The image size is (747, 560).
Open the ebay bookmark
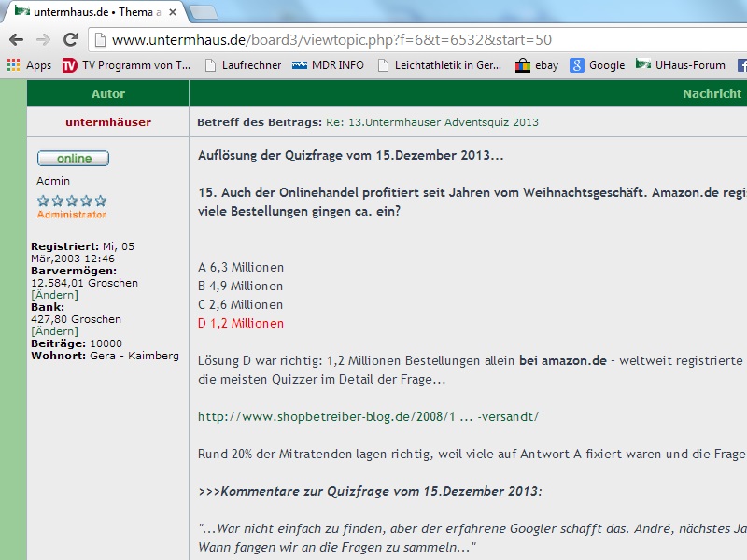pos(537,65)
